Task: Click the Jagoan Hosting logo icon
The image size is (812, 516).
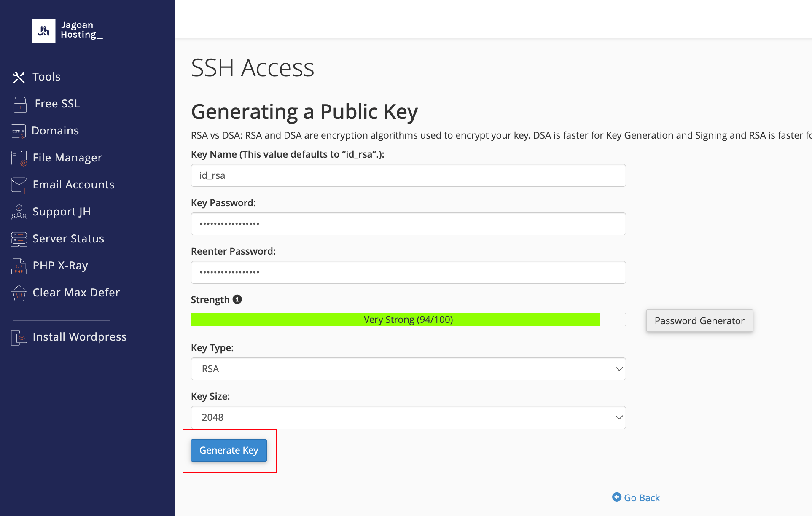Action: coord(43,30)
